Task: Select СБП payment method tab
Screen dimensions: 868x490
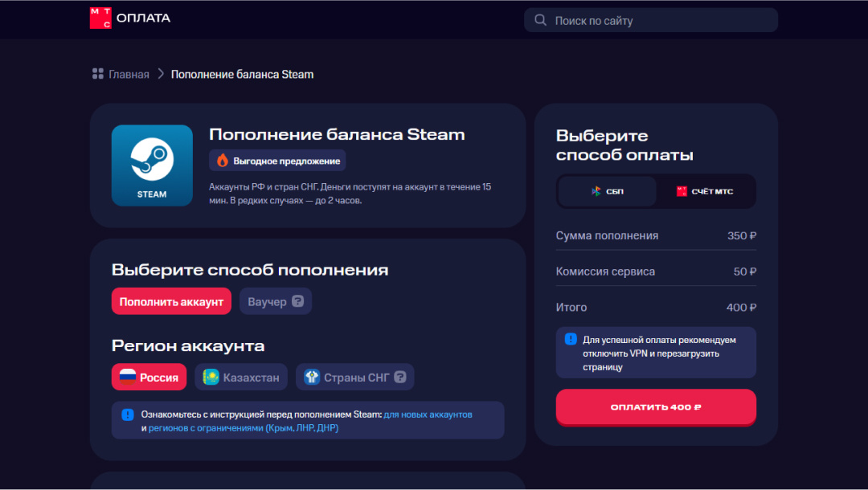Action: (608, 191)
